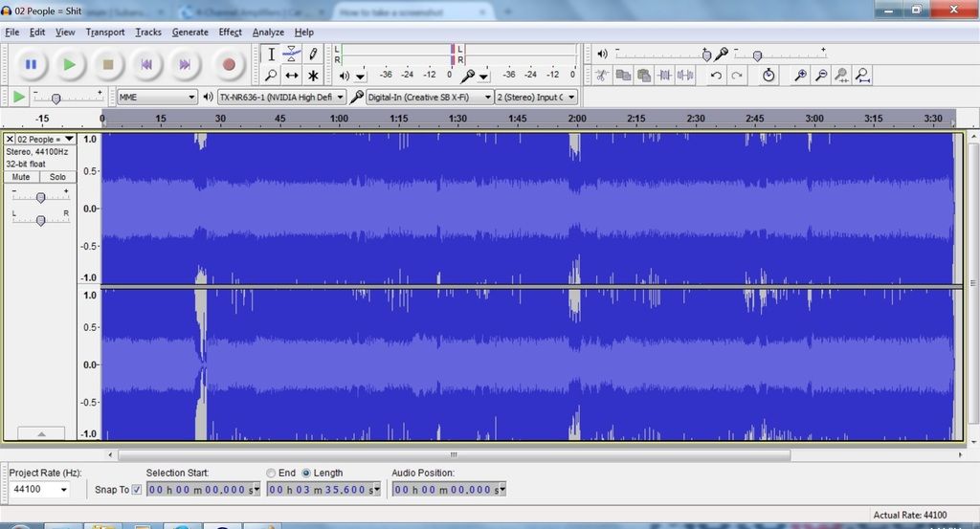The width and height of the screenshot is (980, 529).
Task: Solo the 02 People track
Action: click(x=57, y=177)
